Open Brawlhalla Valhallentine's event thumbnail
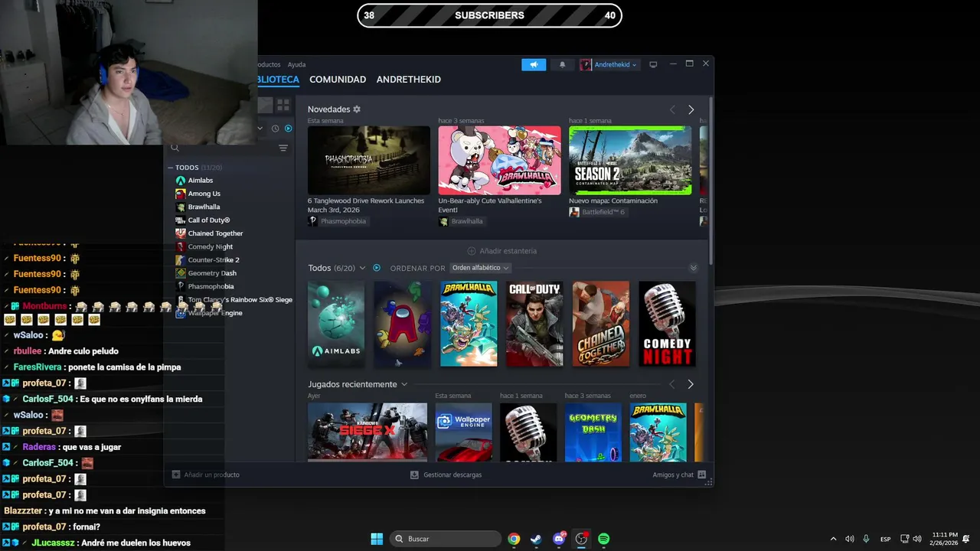980x551 pixels. [x=499, y=160]
